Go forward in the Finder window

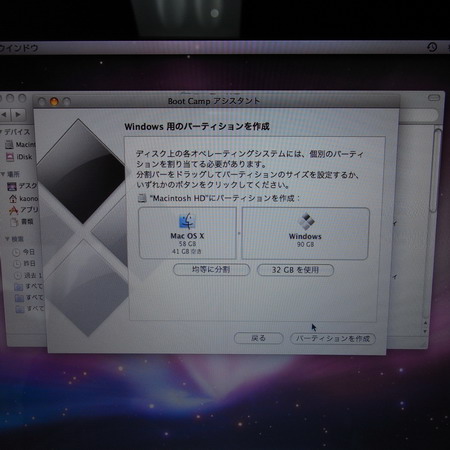(x=18, y=115)
